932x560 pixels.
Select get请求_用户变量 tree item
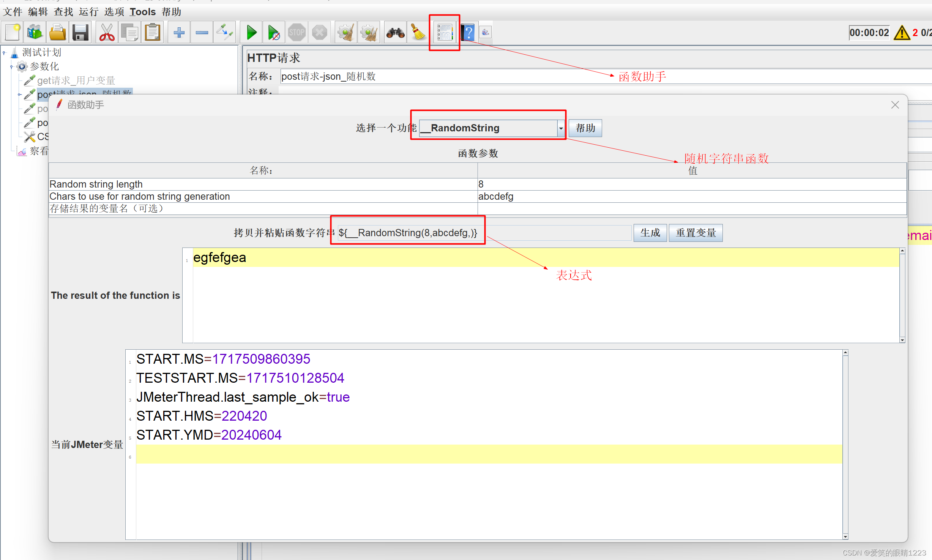pos(76,80)
